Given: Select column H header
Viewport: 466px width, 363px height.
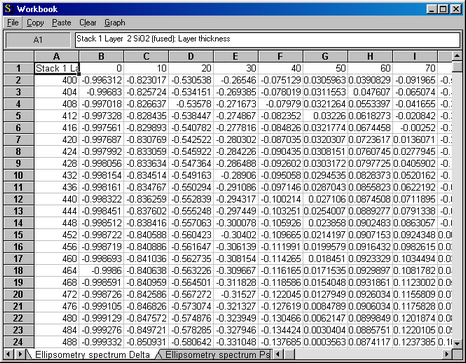Looking at the screenshot, I should [x=370, y=56].
